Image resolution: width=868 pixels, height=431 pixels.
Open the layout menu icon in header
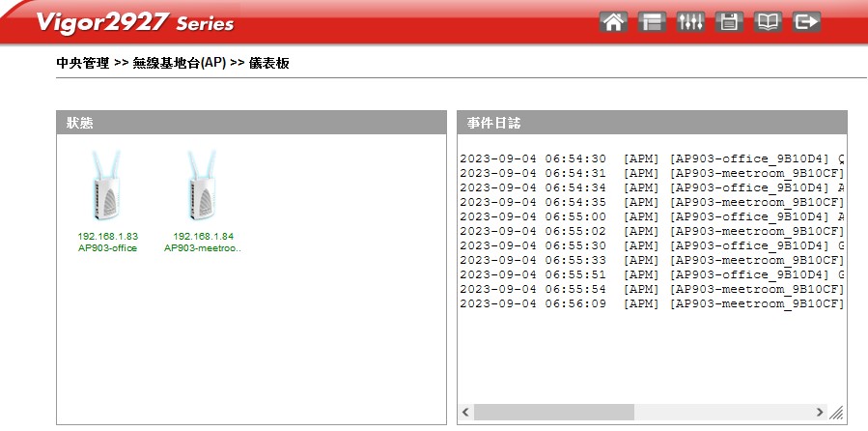pos(652,22)
